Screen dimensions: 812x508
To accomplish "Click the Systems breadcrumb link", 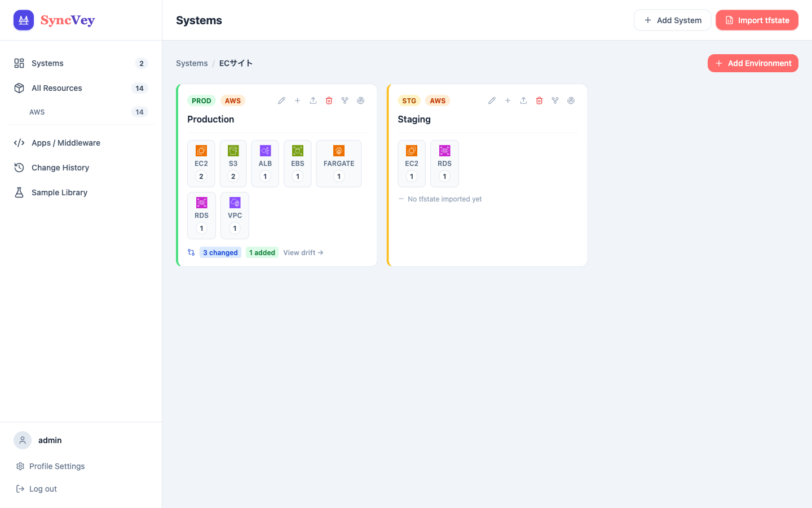I will (x=192, y=63).
